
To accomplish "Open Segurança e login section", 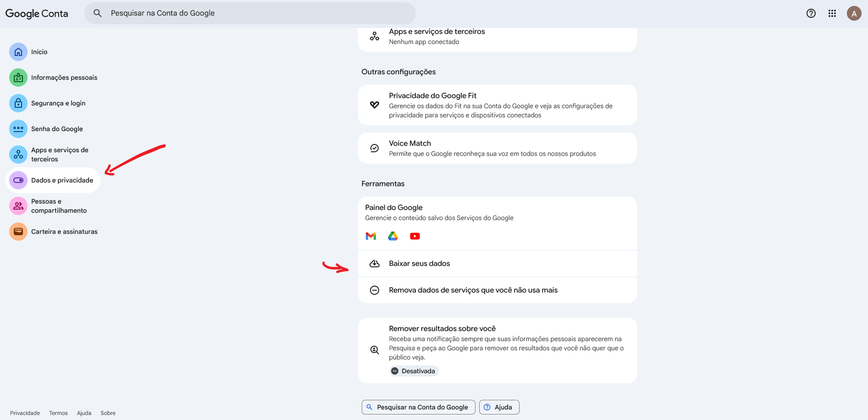I will [58, 103].
